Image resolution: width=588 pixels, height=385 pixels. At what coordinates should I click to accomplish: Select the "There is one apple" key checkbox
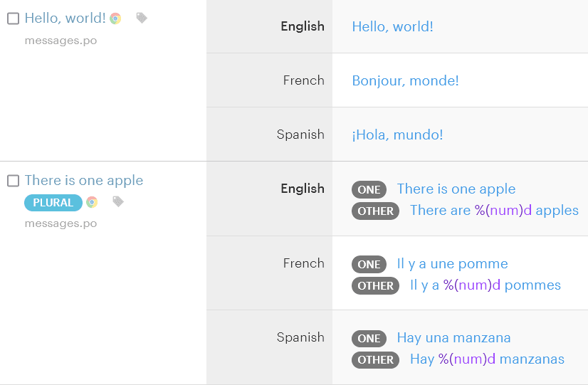(x=13, y=181)
